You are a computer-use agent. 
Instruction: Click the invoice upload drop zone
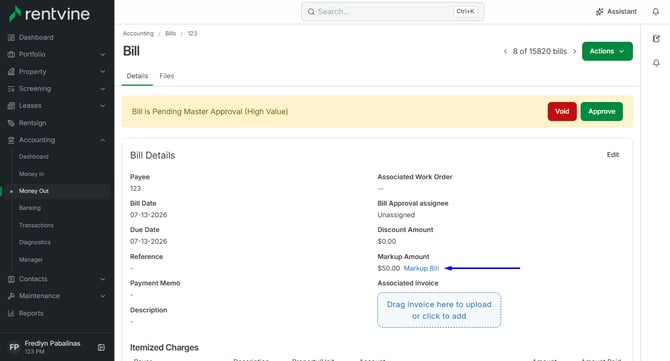[x=439, y=310]
